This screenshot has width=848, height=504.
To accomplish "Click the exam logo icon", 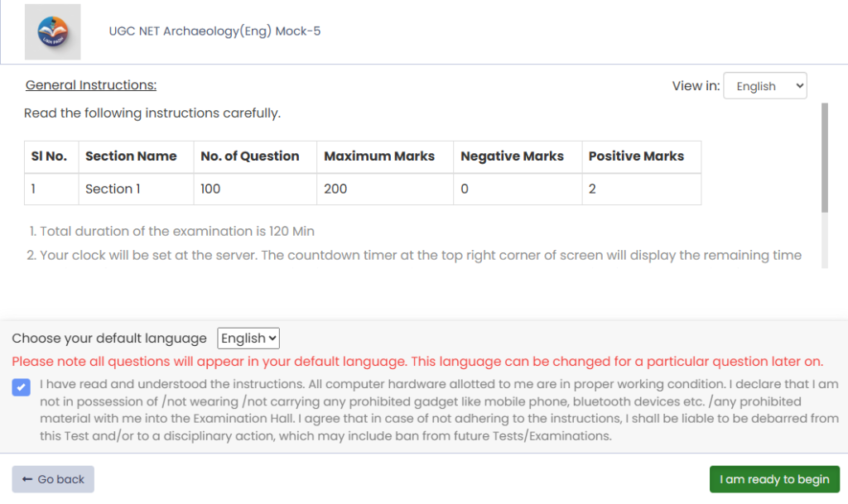I will pos(53,32).
